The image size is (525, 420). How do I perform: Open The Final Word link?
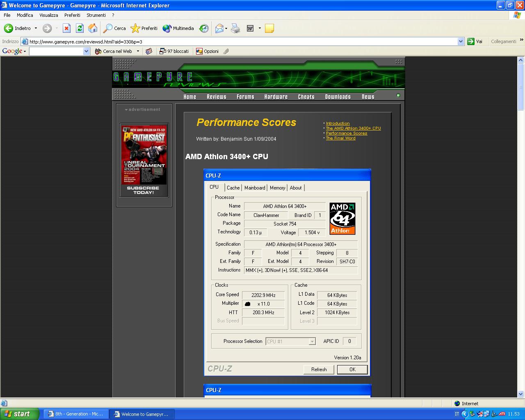coord(340,138)
